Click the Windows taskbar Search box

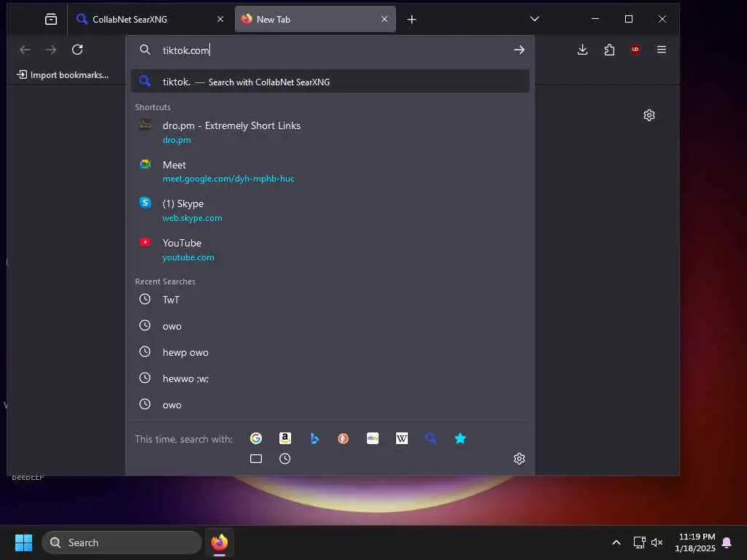point(122,542)
